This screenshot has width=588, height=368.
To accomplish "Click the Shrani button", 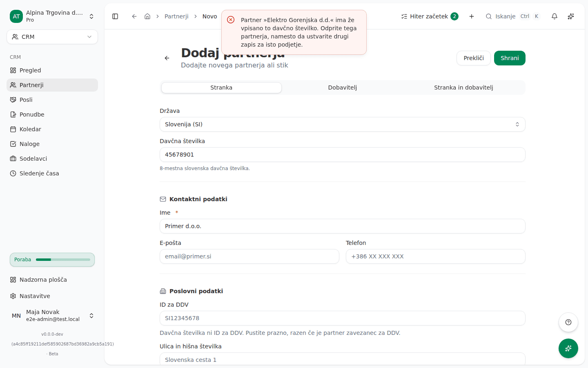I will coord(510,58).
